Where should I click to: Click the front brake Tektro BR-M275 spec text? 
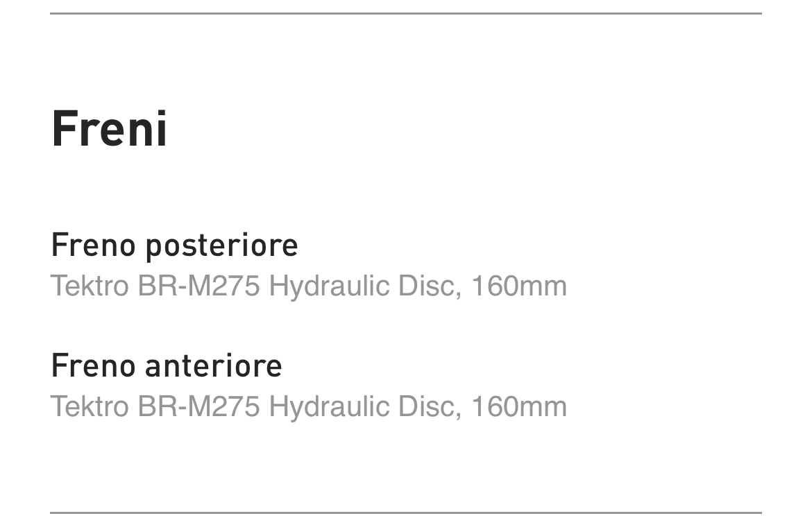click(309, 407)
